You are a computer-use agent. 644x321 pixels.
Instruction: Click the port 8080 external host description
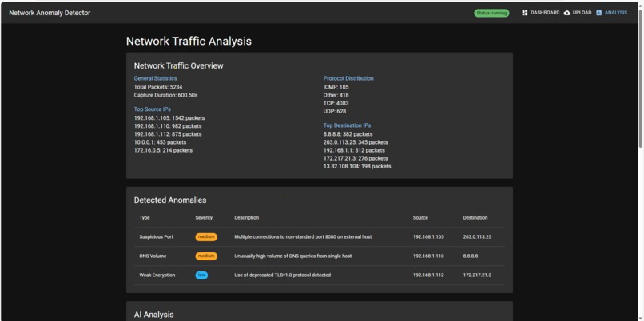[303, 237]
